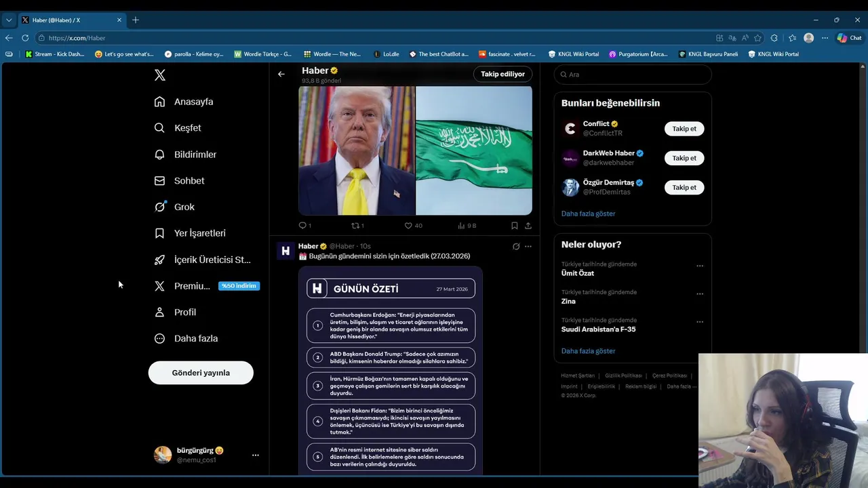Screen dimensions: 868x488
Task: Open options for Ümit Özat trend
Action: (700, 266)
